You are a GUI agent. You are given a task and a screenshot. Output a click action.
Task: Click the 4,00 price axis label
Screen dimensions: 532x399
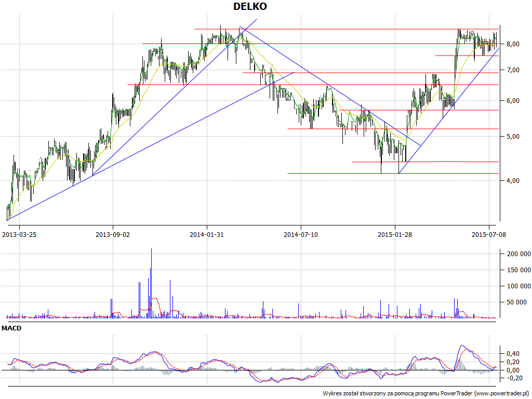click(513, 180)
